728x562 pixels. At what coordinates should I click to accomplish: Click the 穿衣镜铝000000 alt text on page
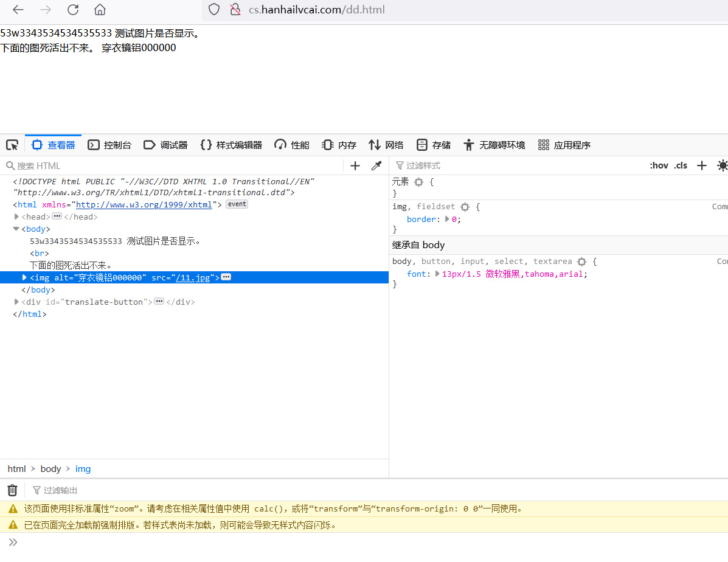[x=139, y=48]
